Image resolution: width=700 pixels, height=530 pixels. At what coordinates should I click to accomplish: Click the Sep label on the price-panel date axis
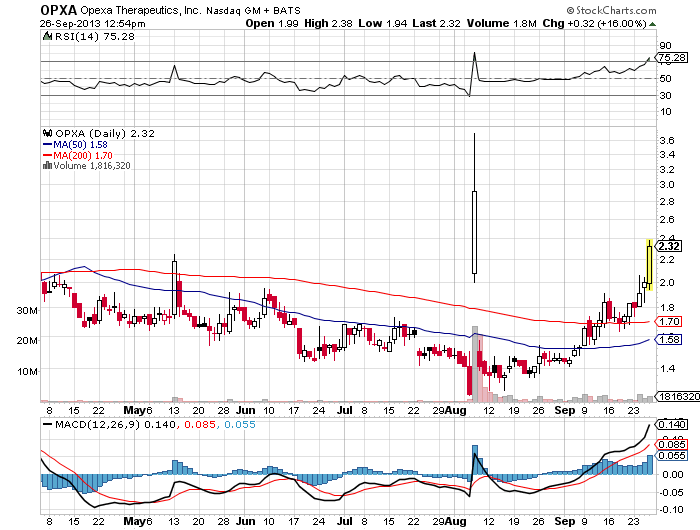pyautogui.click(x=565, y=410)
